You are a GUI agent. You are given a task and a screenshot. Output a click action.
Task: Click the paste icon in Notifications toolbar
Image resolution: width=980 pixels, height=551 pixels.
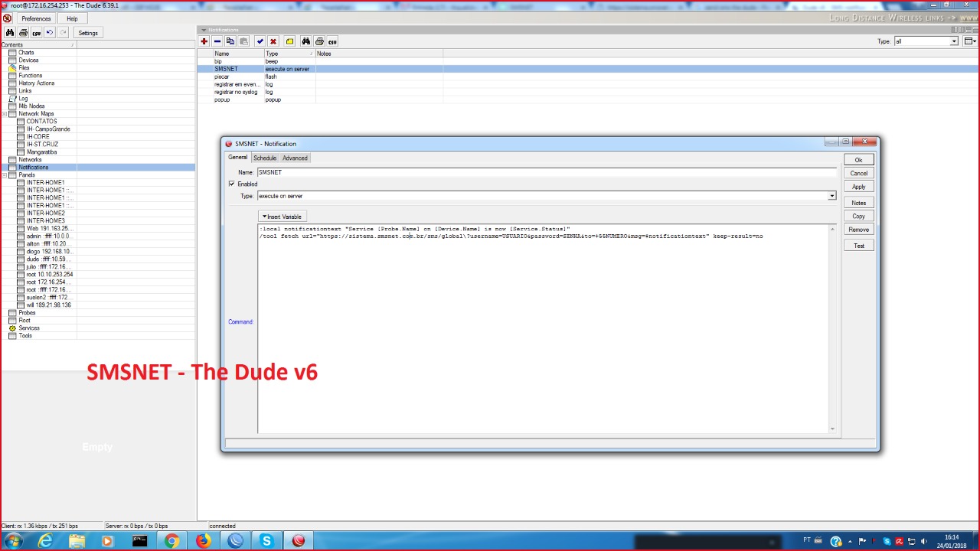(x=243, y=41)
